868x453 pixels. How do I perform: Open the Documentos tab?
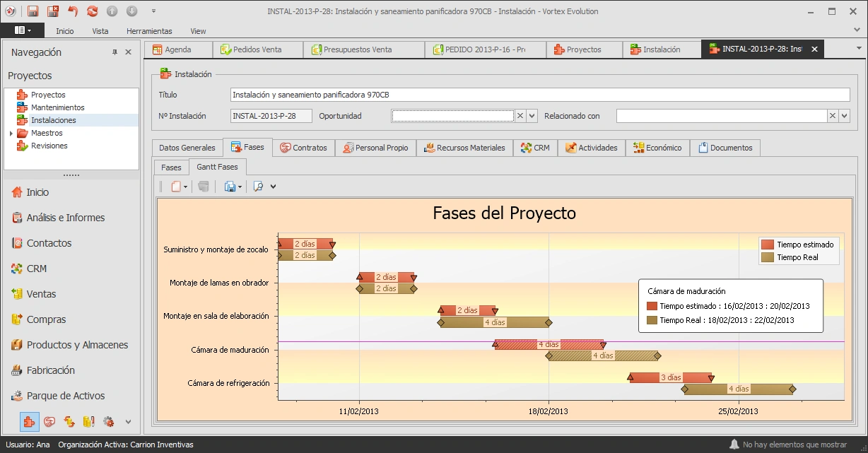point(725,148)
